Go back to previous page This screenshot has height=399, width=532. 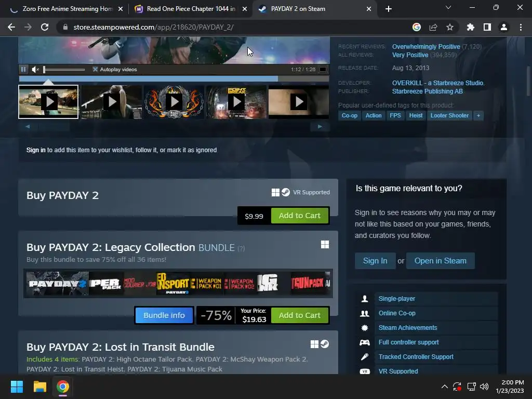tap(11, 27)
